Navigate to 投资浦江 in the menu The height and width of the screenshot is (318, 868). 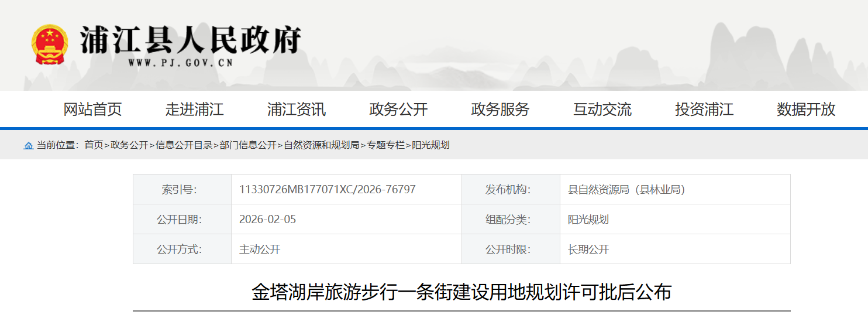pos(704,110)
